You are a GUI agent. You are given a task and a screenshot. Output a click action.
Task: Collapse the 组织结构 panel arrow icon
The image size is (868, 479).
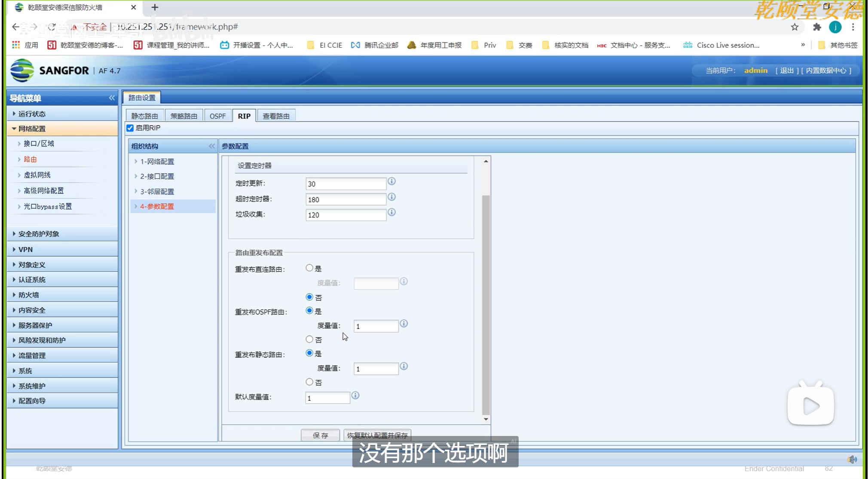(211, 146)
